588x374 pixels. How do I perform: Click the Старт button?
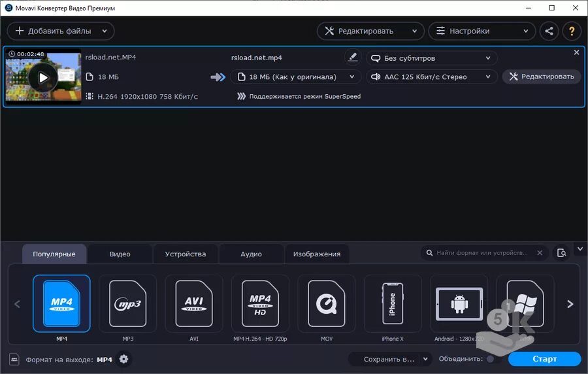point(544,359)
